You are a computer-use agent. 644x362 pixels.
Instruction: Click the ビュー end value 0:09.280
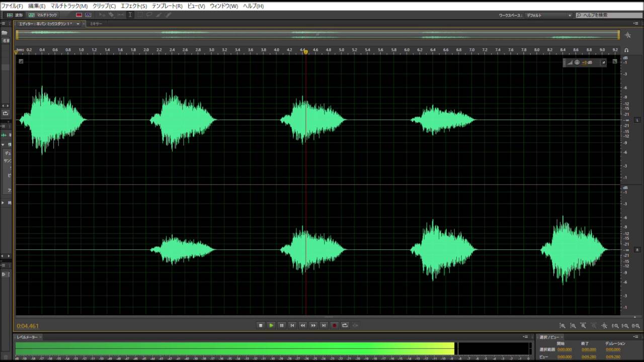tap(589, 356)
